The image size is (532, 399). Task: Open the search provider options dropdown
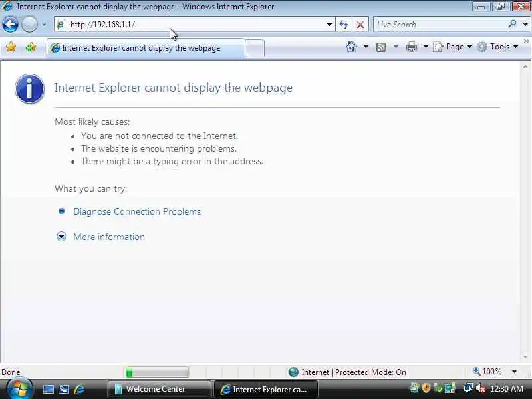click(525, 25)
